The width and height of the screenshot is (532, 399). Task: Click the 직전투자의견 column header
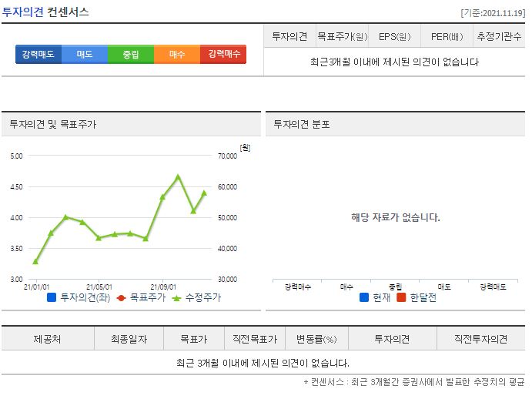pos(480,339)
